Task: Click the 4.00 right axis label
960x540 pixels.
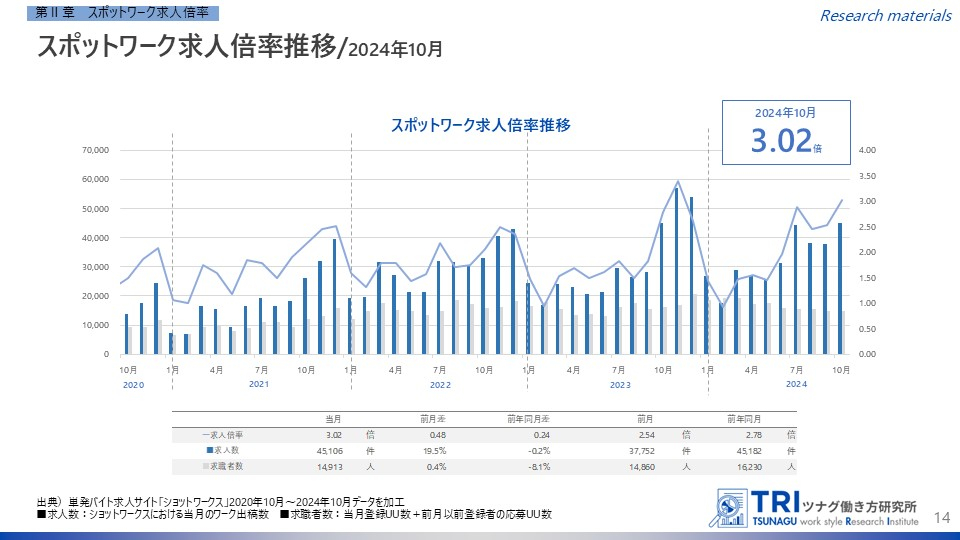Action: pyautogui.click(x=867, y=150)
